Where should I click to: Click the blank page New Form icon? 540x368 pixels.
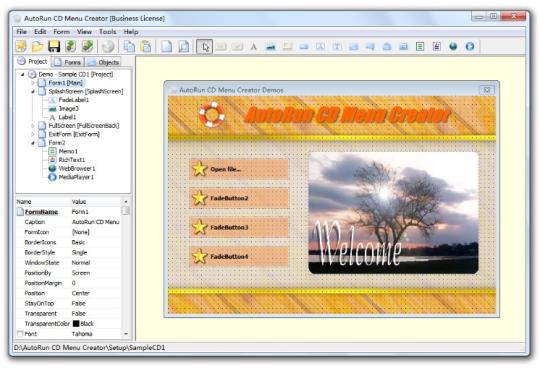(167, 46)
